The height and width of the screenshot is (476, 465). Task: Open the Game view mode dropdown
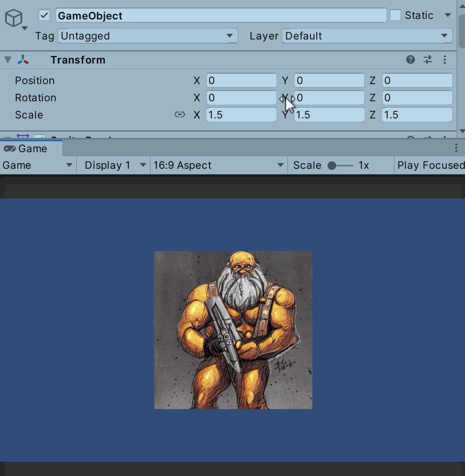38,165
